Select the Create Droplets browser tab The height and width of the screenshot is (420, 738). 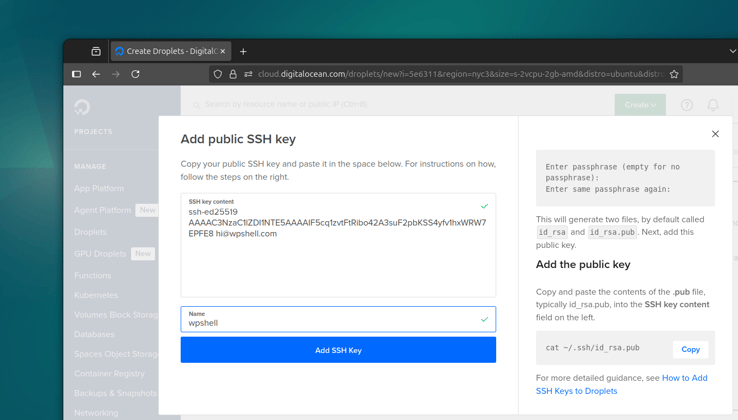point(171,51)
